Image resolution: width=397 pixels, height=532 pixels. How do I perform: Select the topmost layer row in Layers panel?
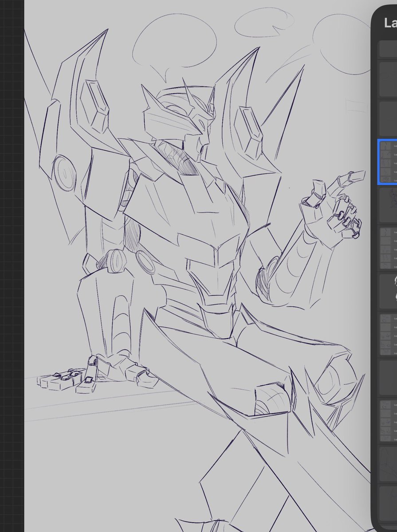388,49
